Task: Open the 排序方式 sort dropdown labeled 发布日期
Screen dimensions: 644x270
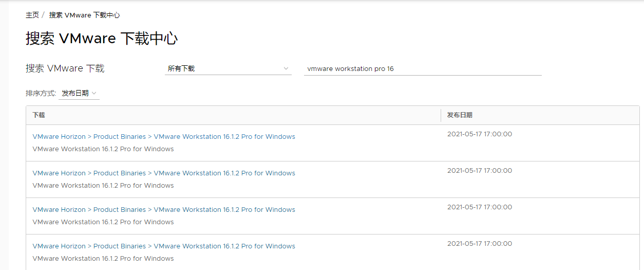Action: point(79,93)
